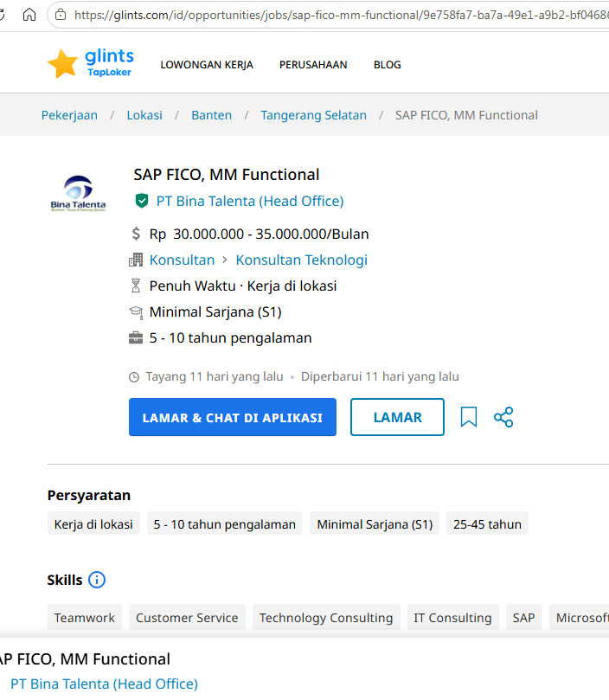Screen dimensions: 609x700
Task: Bookmark this job posting
Action: pyautogui.click(x=468, y=417)
